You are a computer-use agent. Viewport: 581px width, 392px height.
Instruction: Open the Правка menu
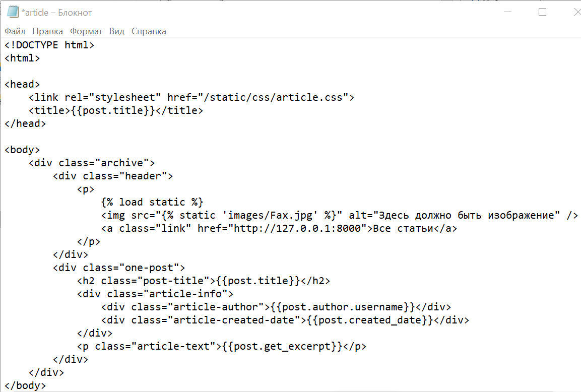tap(47, 32)
